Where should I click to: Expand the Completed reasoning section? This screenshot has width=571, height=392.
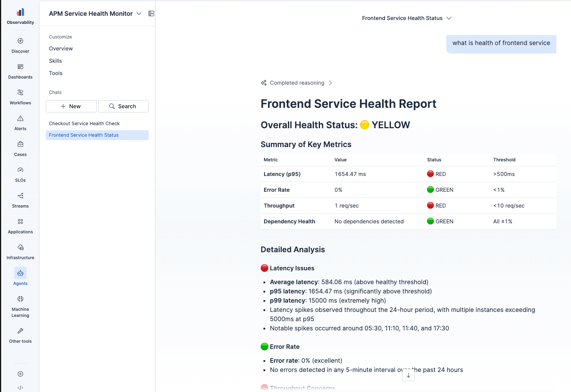pyautogui.click(x=296, y=83)
